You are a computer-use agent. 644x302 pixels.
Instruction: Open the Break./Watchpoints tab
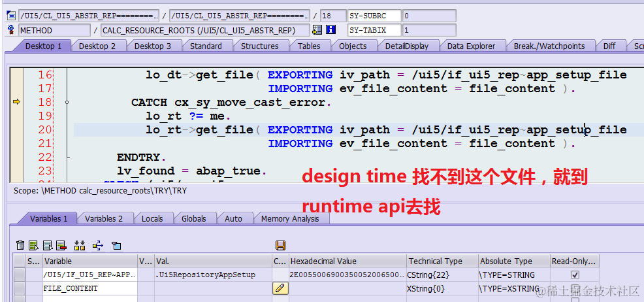[549, 46]
